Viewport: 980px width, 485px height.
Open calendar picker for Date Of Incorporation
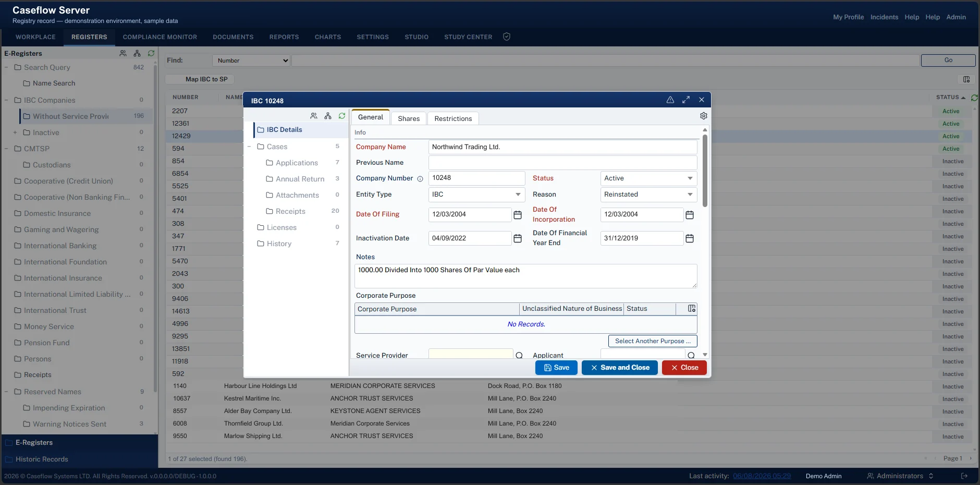click(690, 215)
